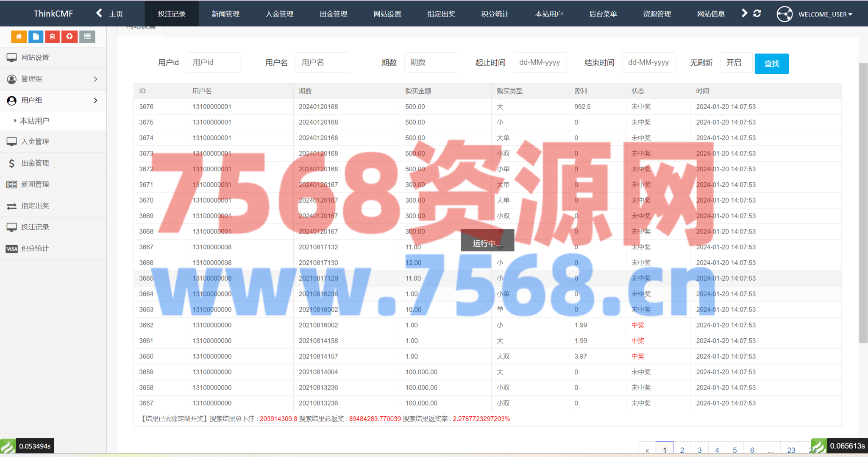Open the 起止时间 date field

(540, 63)
